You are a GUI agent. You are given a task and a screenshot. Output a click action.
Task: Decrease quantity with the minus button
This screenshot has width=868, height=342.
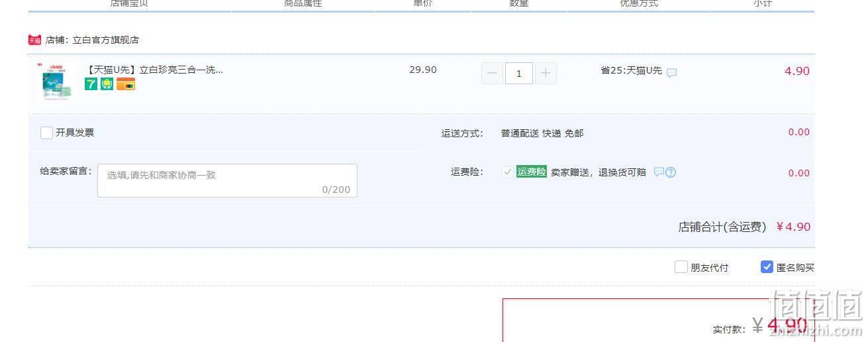[492, 73]
